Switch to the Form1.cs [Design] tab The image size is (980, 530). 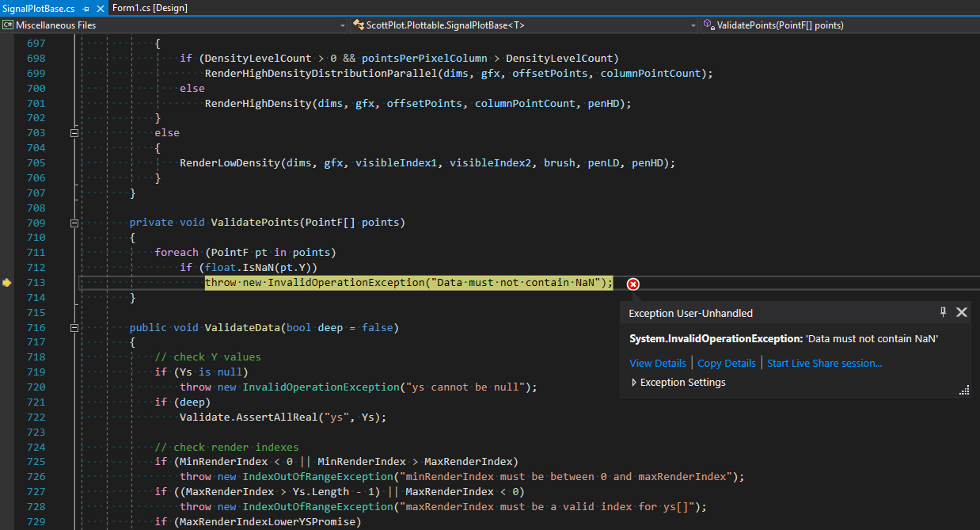click(x=150, y=8)
